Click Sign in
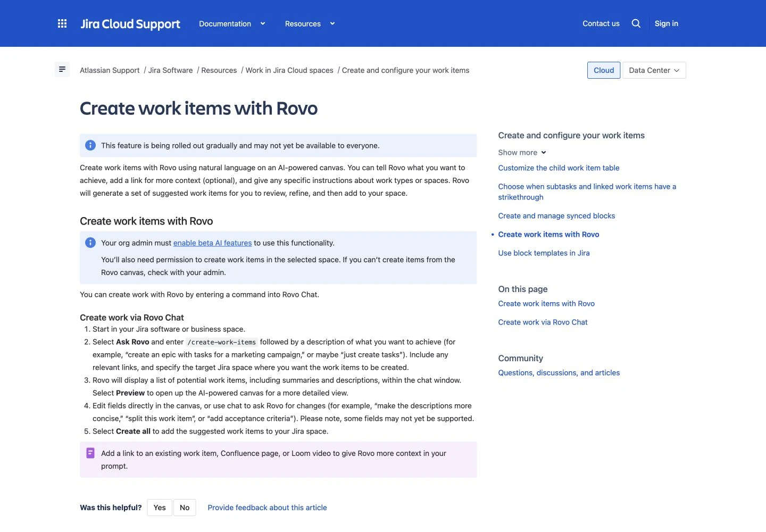Viewport: 766px width, 532px height. [667, 23]
